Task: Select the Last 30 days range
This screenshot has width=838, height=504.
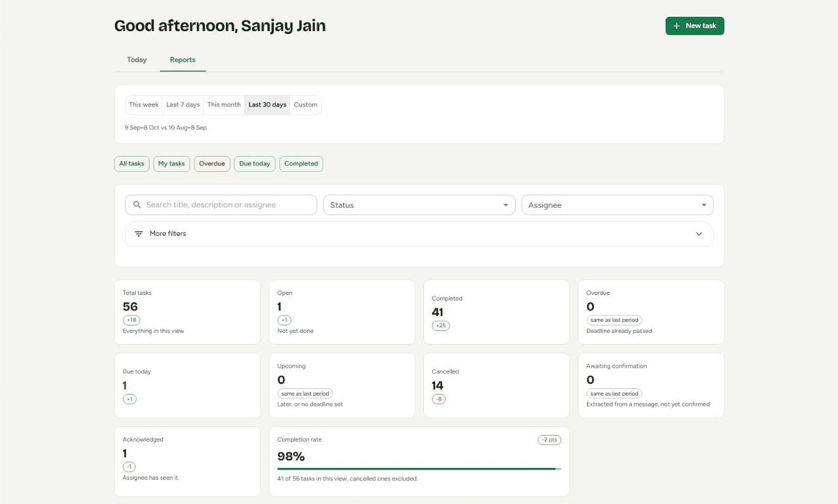Action: (268, 105)
